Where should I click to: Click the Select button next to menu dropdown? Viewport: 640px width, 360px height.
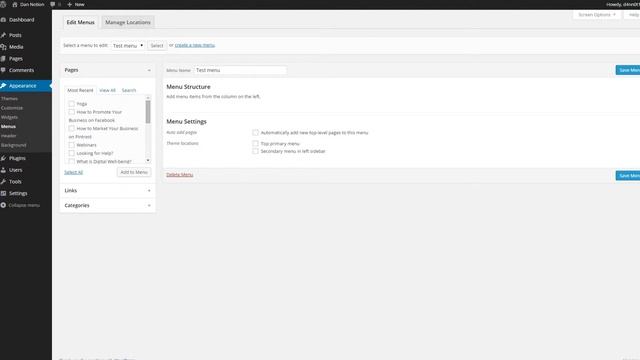tap(157, 46)
